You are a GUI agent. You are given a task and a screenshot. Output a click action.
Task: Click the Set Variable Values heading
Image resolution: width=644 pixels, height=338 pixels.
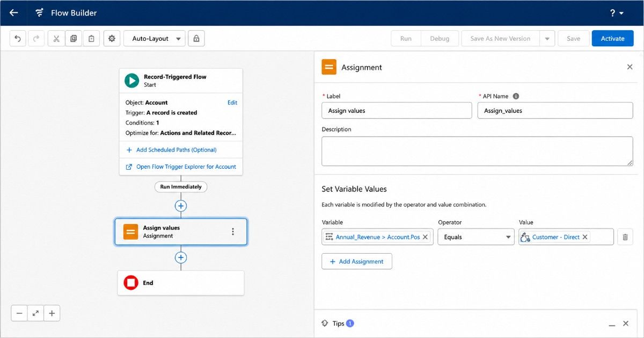pos(354,189)
